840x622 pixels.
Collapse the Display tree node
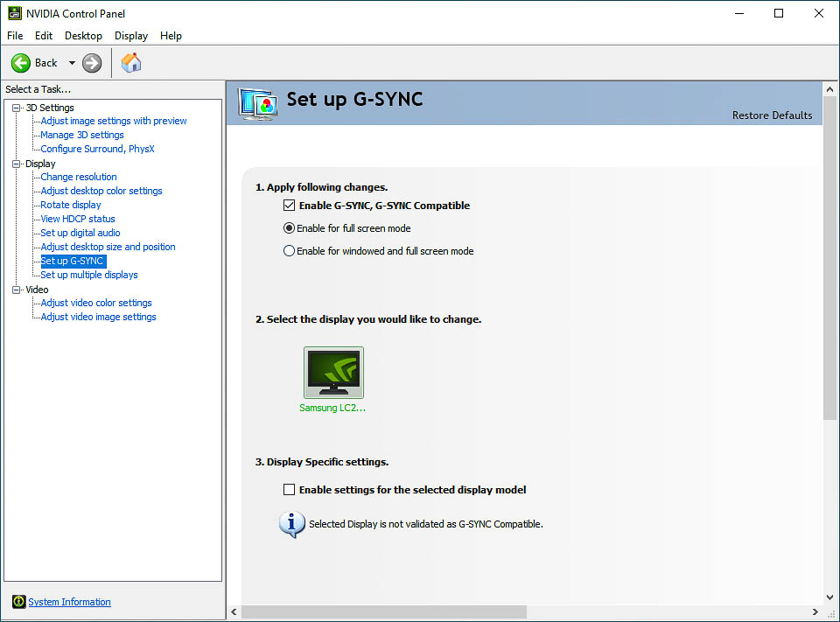16,164
